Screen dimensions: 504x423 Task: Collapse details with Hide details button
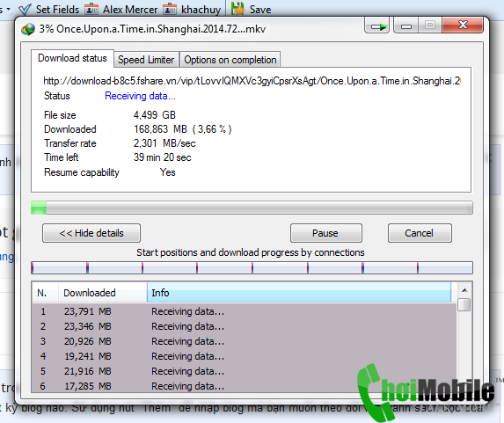(91, 233)
